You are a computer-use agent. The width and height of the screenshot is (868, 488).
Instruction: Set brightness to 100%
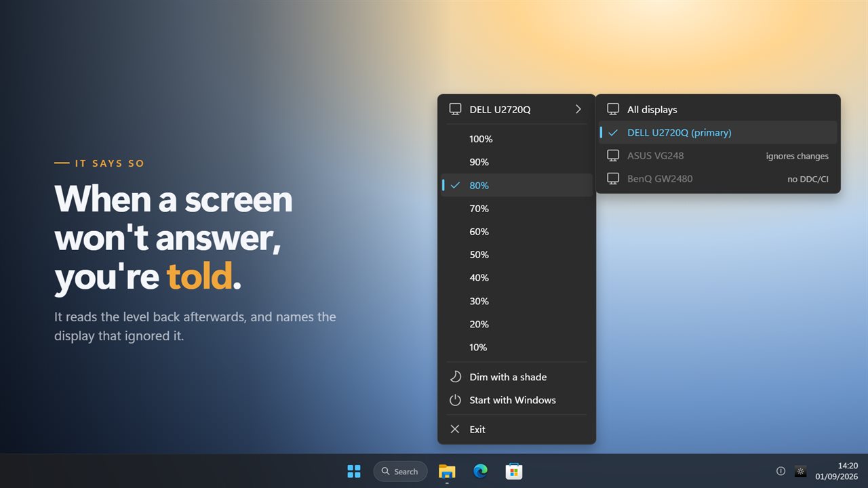click(x=517, y=139)
